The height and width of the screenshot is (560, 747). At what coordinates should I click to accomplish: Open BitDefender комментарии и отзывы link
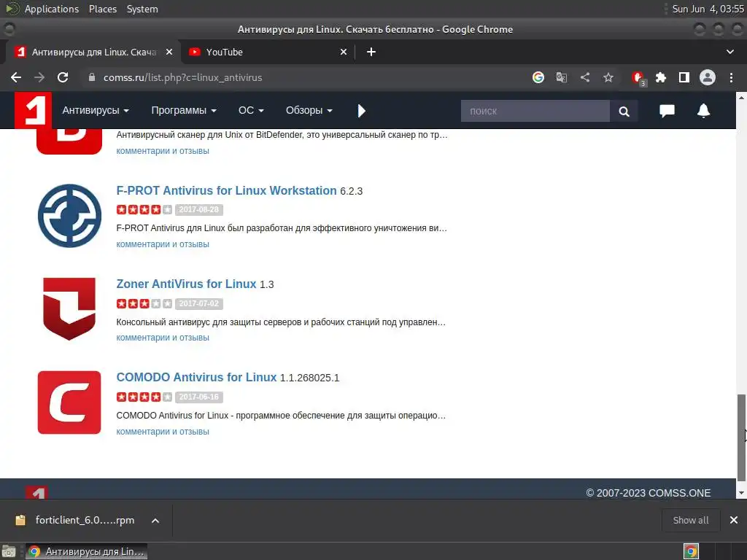click(x=163, y=151)
